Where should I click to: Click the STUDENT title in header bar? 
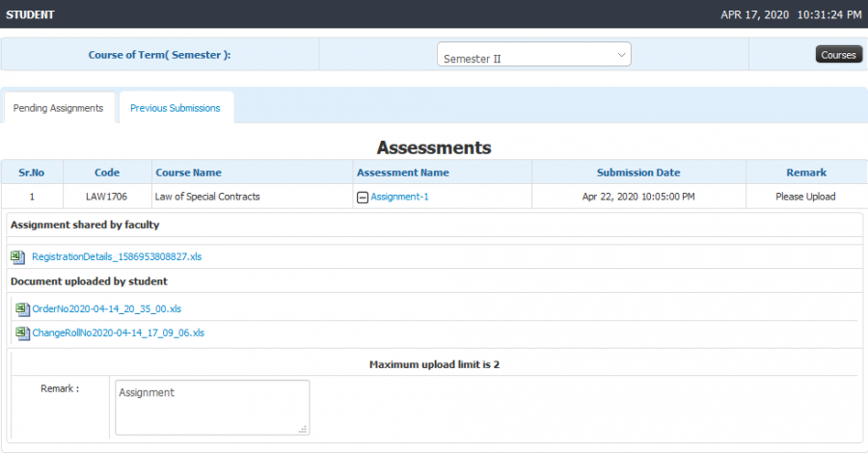[30, 14]
